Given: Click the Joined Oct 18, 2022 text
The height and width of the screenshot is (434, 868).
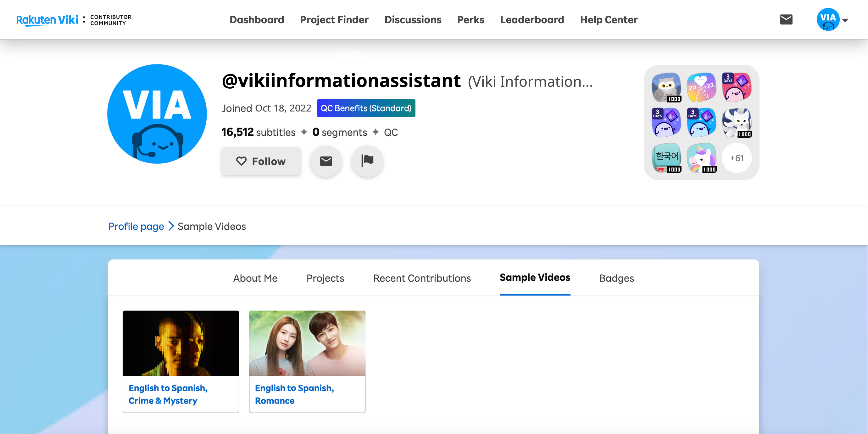Looking at the screenshot, I should pyautogui.click(x=266, y=108).
